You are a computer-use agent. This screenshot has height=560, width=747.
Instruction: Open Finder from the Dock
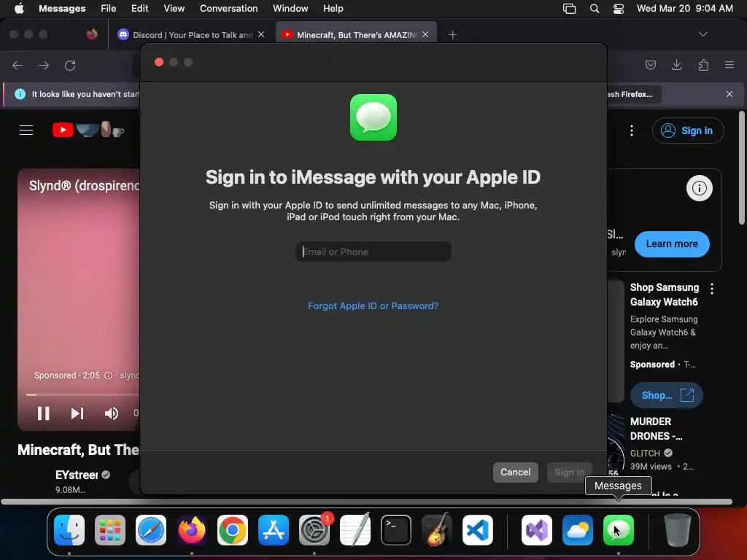tap(69, 530)
